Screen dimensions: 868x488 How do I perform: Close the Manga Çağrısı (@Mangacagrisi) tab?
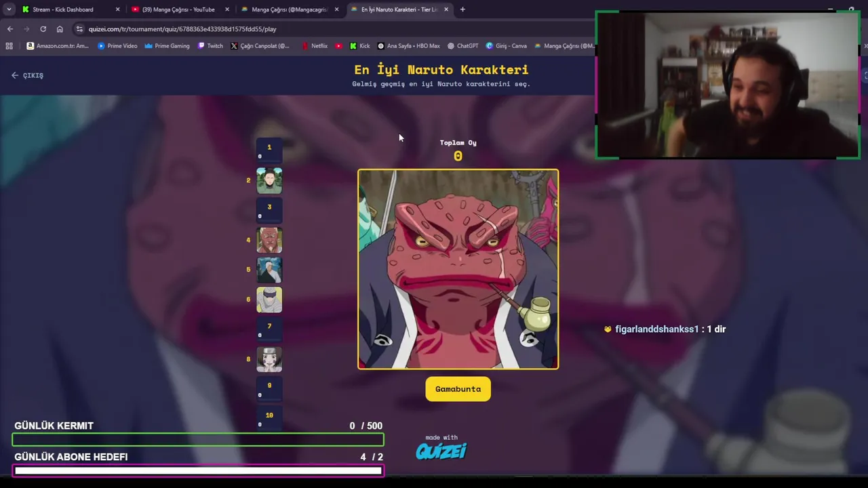click(x=336, y=9)
